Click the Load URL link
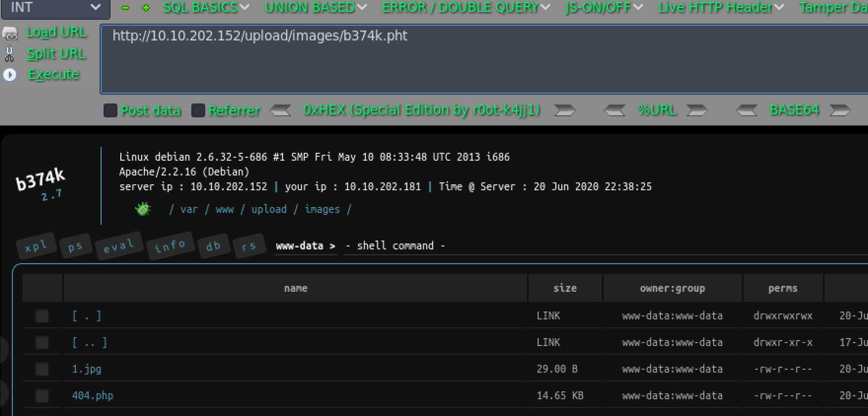Image resolution: width=868 pixels, height=416 pixels. point(56,32)
